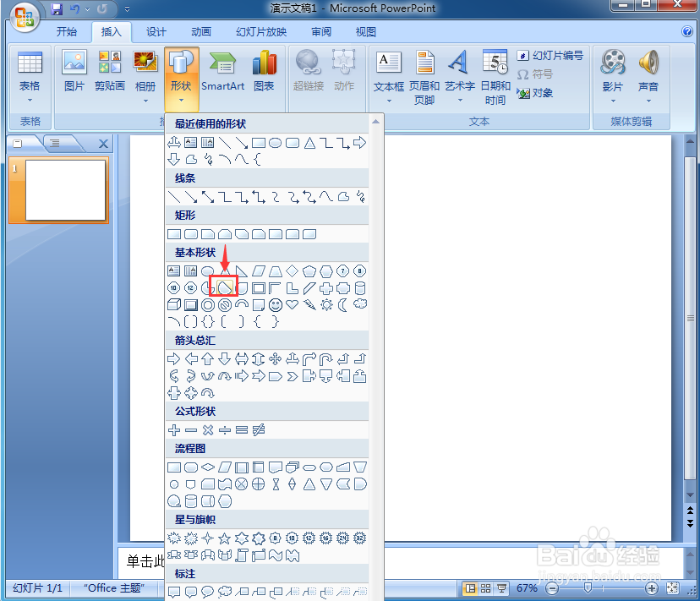Select the smiley face shape

pyautogui.click(x=275, y=305)
